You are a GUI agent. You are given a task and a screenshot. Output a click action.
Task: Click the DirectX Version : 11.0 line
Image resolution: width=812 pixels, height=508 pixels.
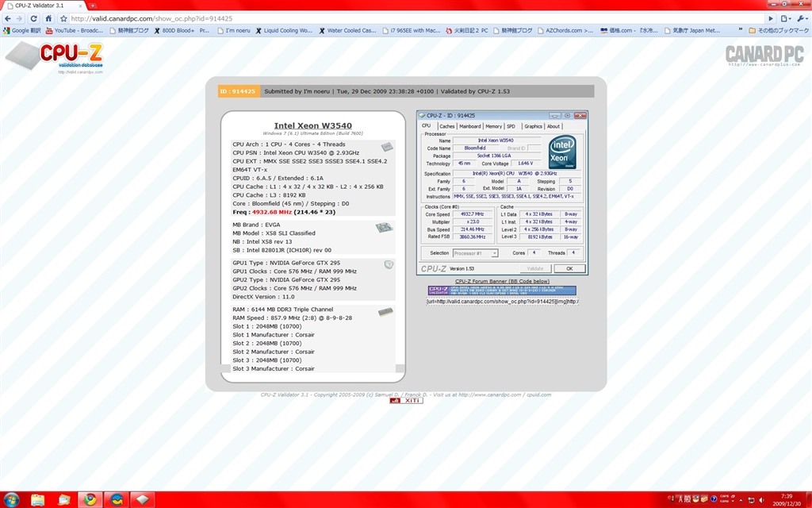click(263, 297)
